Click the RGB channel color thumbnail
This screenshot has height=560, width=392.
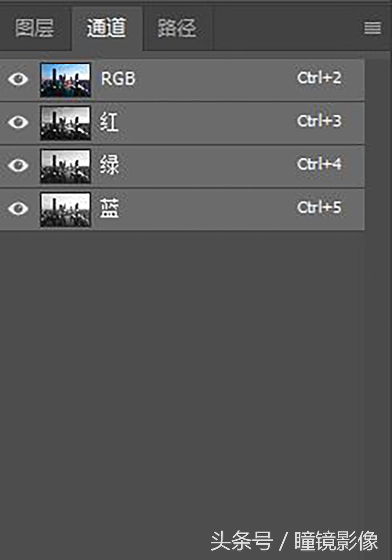point(65,80)
